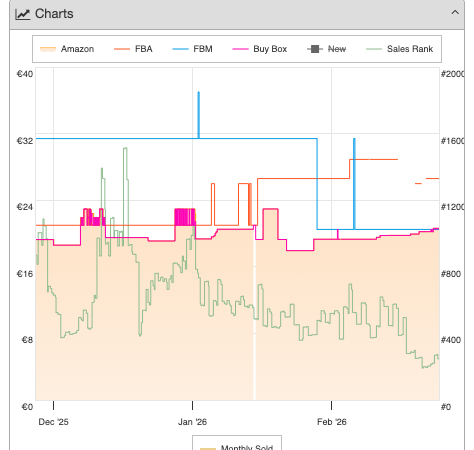Click the New grey square marker
The width and height of the screenshot is (474, 450).
(315, 49)
